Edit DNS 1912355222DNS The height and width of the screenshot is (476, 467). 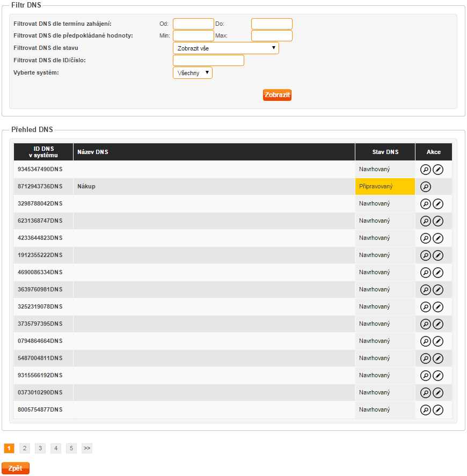pyautogui.click(x=438, y=255)
